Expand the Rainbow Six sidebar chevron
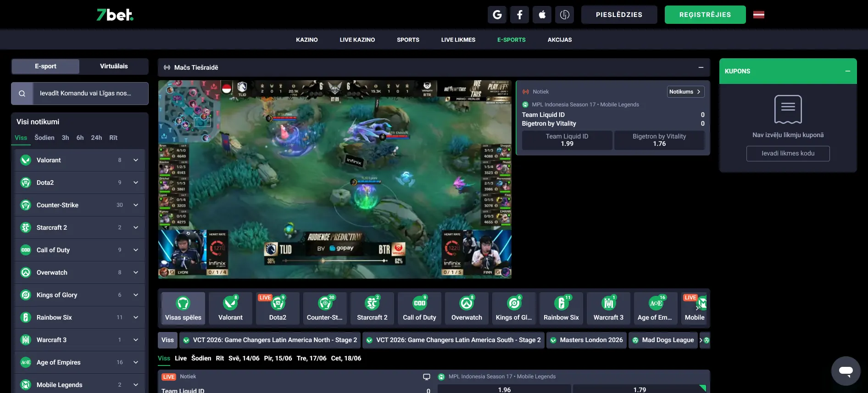 click(x=136, y=317)
